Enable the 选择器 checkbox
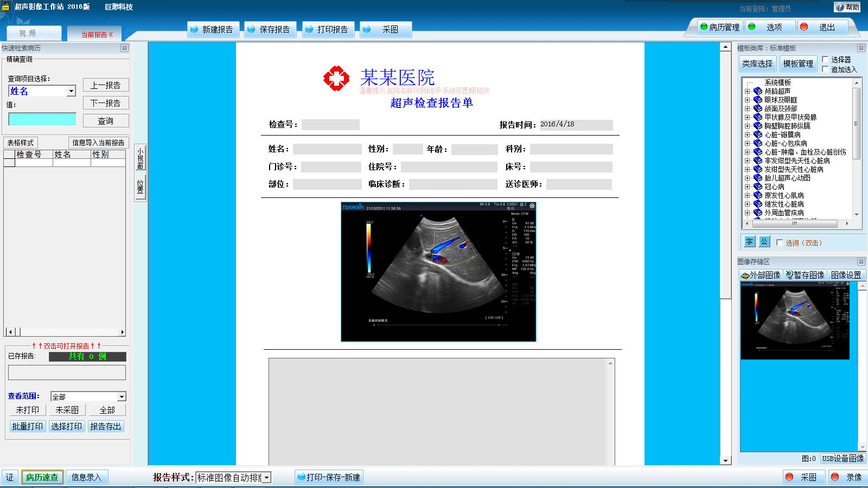 point(825,60)
